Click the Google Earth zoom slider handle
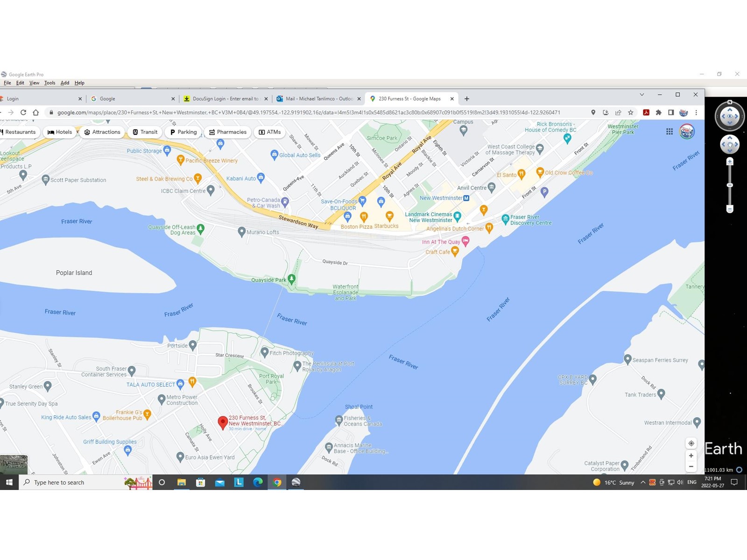Viewport: 747px width, 560px height. point(730,185)
